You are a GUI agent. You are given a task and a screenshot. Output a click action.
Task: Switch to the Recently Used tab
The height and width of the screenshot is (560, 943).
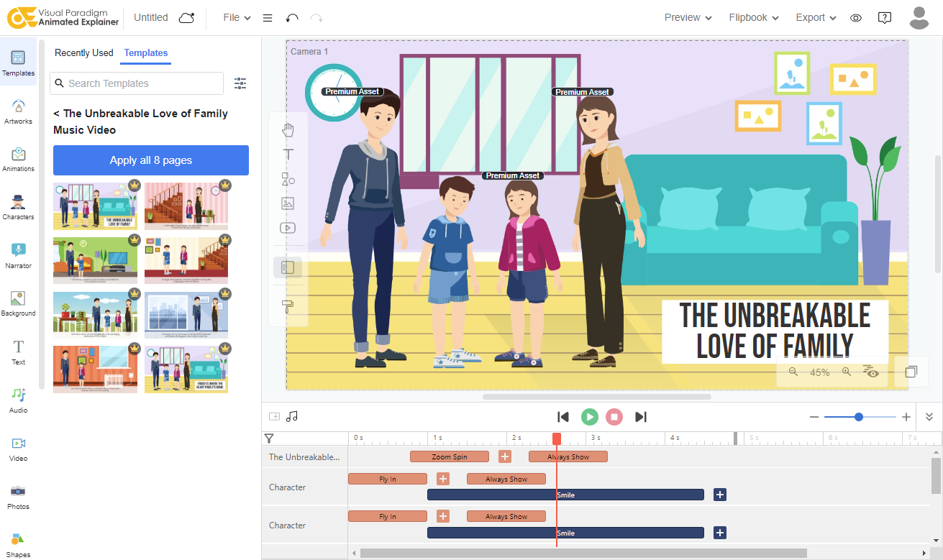coord(83,52)
